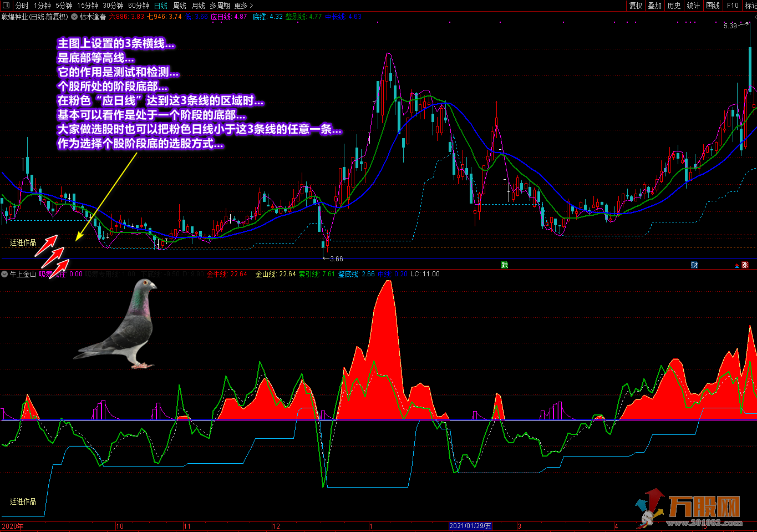Expand the 牛上金山 sub-indicator dropdown
Screen dimensions: 757x532
pos(5,274)
